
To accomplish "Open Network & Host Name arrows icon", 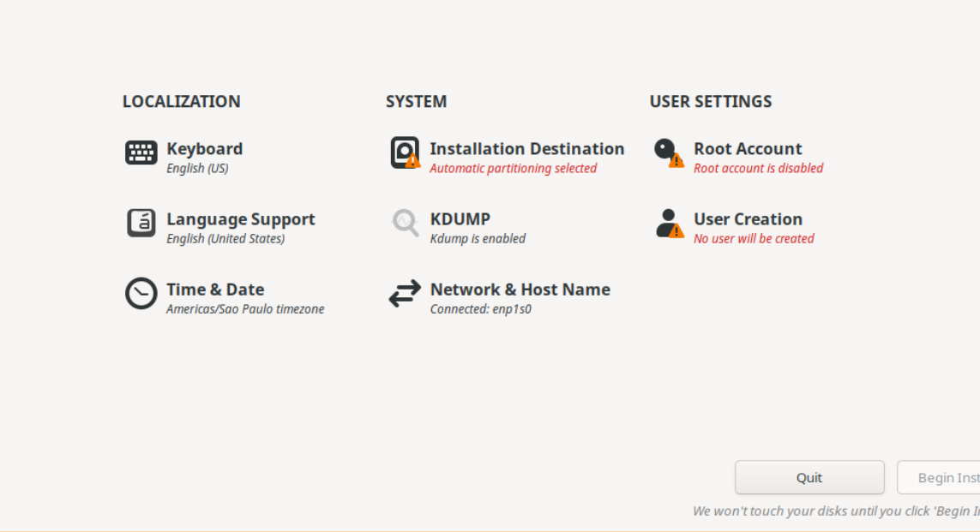I will [405, 294].
